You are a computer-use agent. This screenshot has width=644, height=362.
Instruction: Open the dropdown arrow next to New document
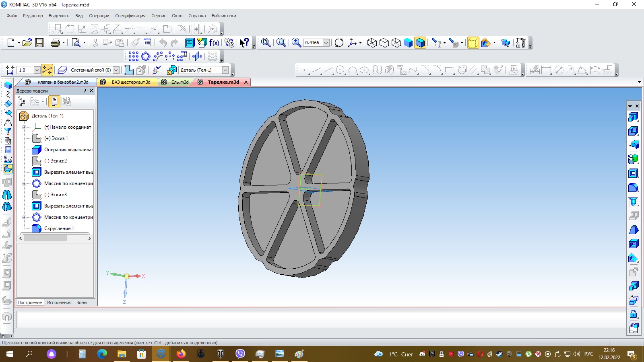click(19, 43)
